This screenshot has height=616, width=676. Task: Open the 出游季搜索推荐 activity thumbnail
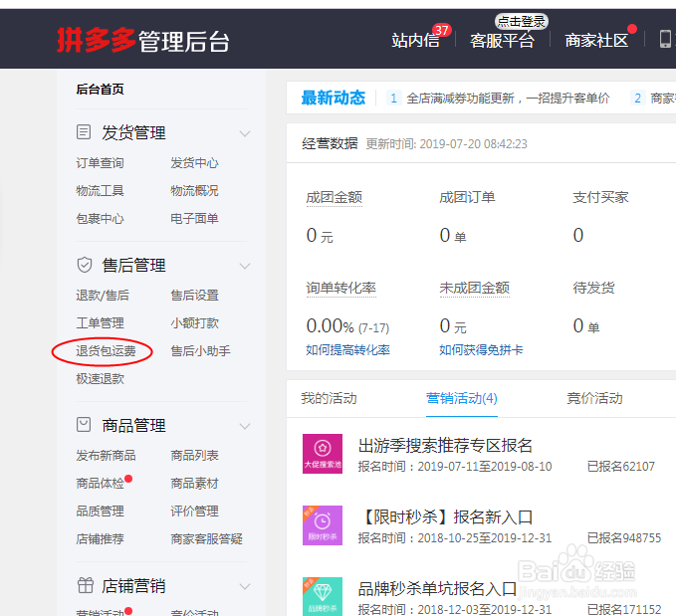[323, 454]
